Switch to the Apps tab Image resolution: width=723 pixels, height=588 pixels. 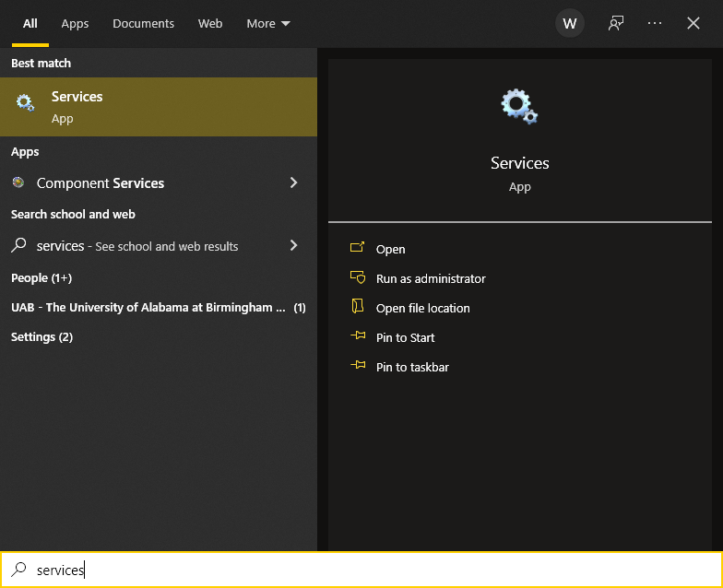[x=75, y=24]
